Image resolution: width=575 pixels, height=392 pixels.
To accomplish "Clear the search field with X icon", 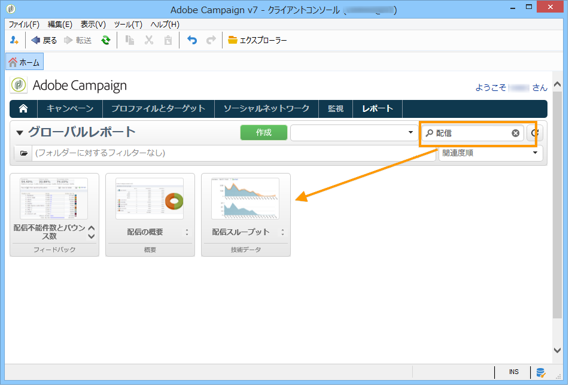I will coord(515,133).
